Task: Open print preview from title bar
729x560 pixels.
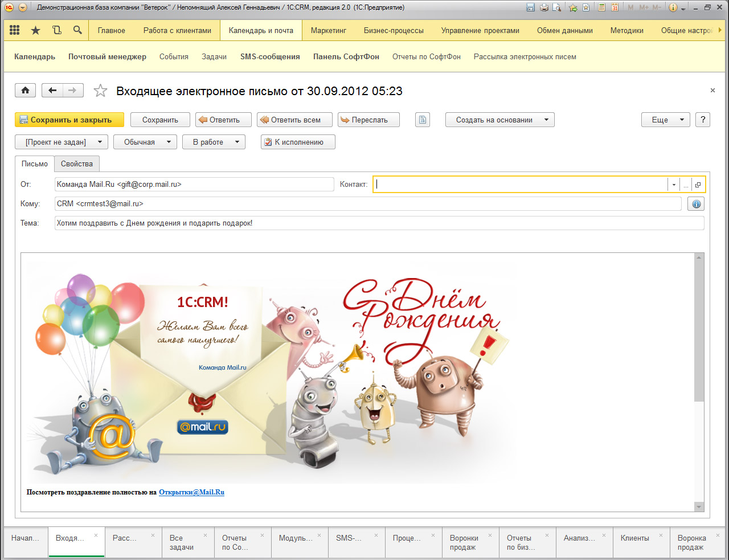Action: pos(557,7)
